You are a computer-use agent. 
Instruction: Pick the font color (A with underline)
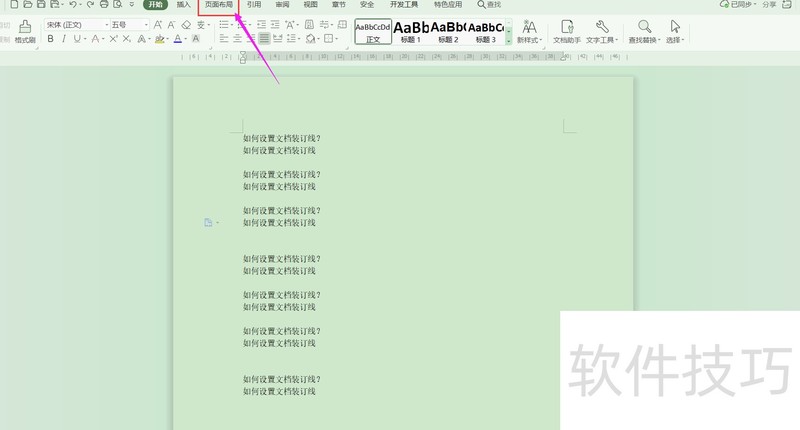click(178, 39)
